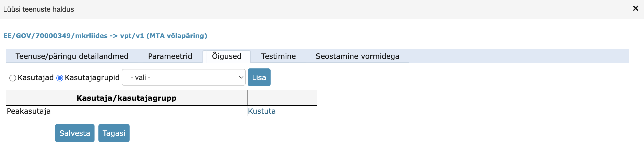The width and height of the screenshot is (644, 154).
Task: Select the Peakasutaja row in the table
Action: (29, 111)
